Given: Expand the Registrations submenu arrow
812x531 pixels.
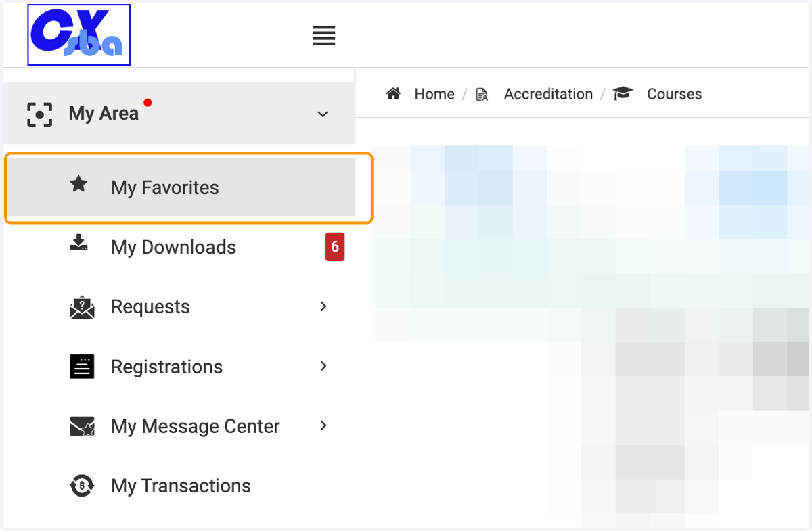Looking at the screenshot, I should 323,366.
